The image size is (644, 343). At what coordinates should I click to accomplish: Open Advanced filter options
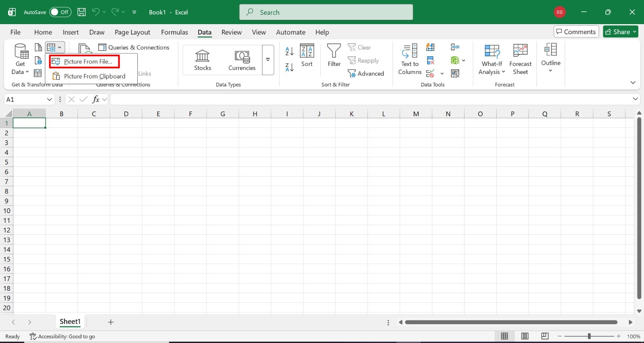point(366,74)
